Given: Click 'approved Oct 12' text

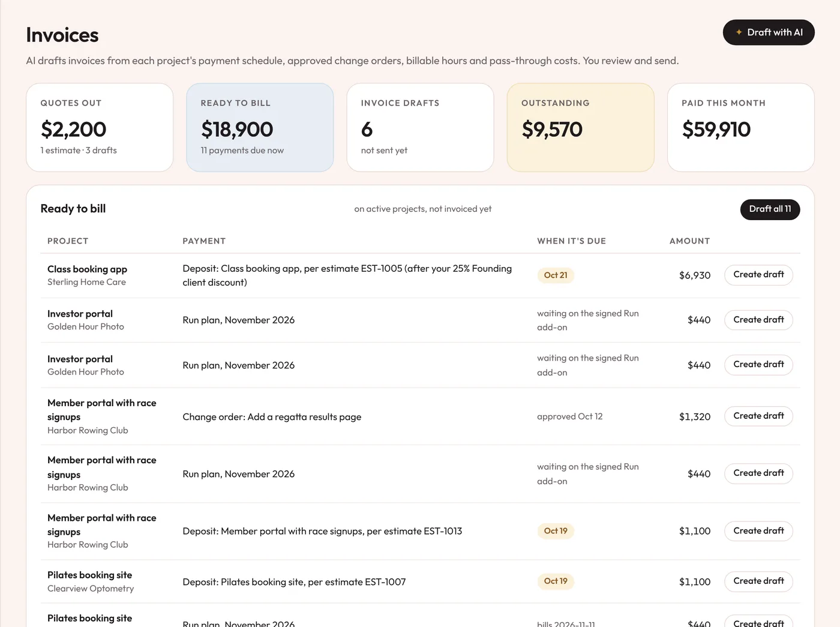Looking at the screenshot, I should (x=570, y=416).
